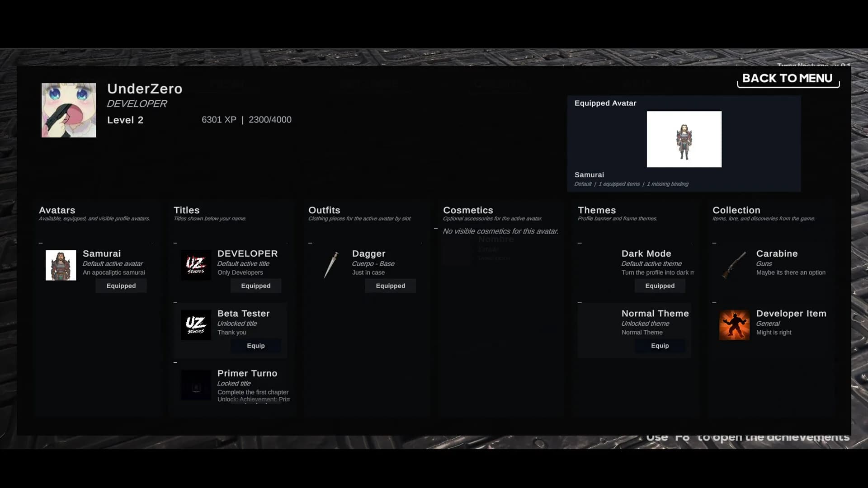Click the Equipped button under Dark Mode
The height and width of the screenshot is (488, 868).
coord(660,286)
